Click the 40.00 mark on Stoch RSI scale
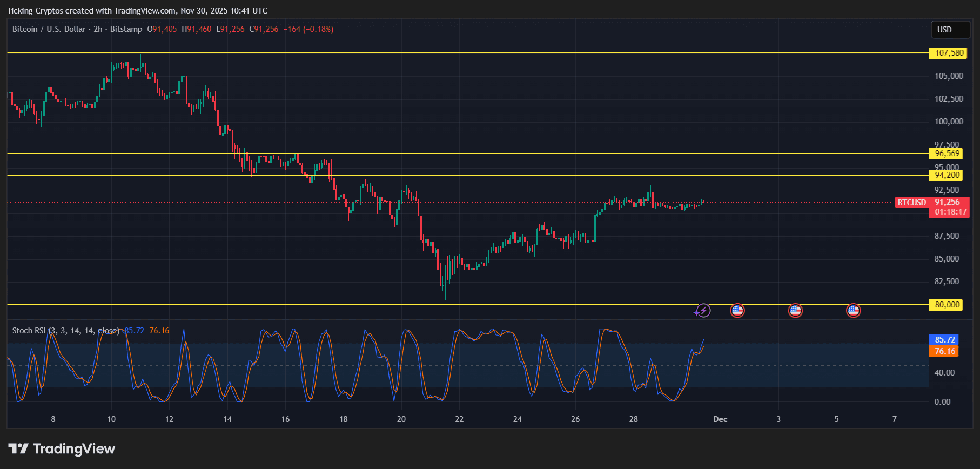980x469 pixels. (944, 373)
